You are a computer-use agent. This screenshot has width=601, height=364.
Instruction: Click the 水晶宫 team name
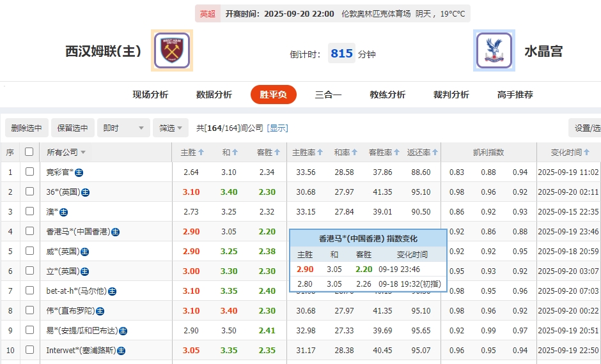(x=543, y=51)
